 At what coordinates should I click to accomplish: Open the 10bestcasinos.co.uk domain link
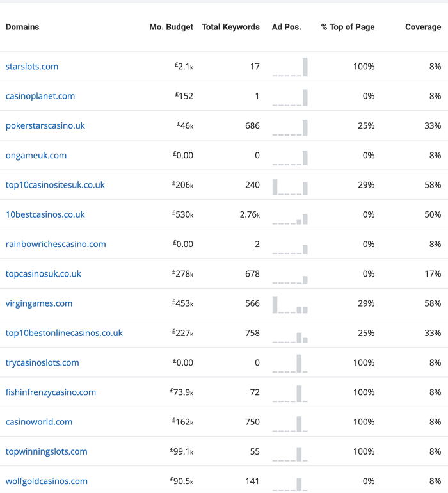click(45, 214)
